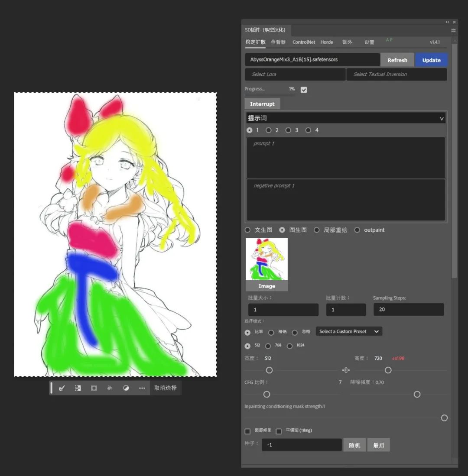Enable the 面部修复 face restore checkbox

click(x=247, y=431)
